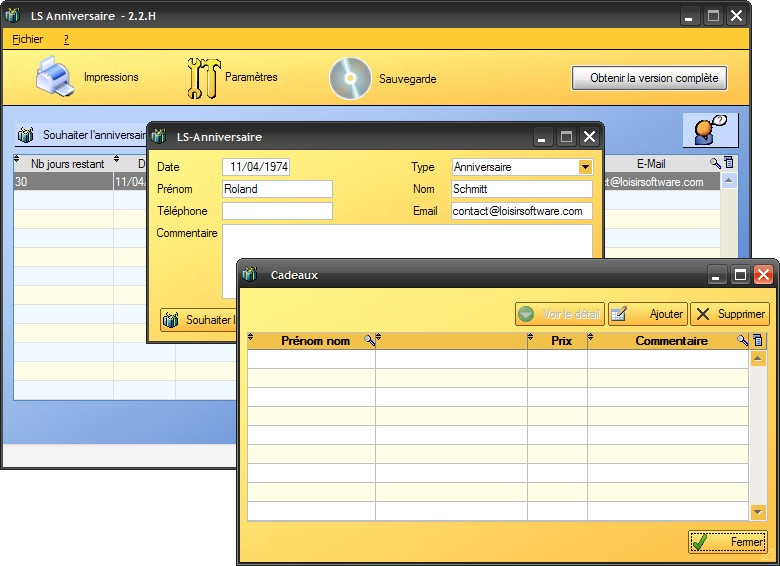Viewport: 780px width, 566px height.
Task: Click search icon in Prénom nom column
Action: (x=370, y=341)
